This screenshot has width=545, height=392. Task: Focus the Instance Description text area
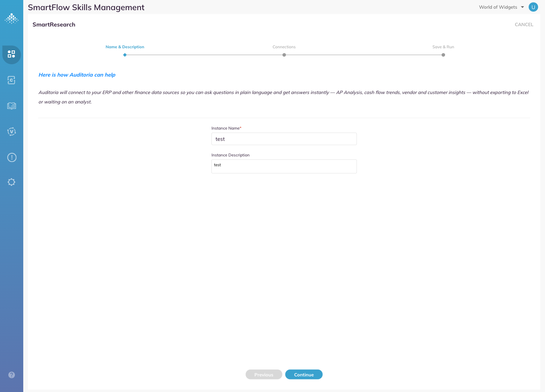click(284, 167)
